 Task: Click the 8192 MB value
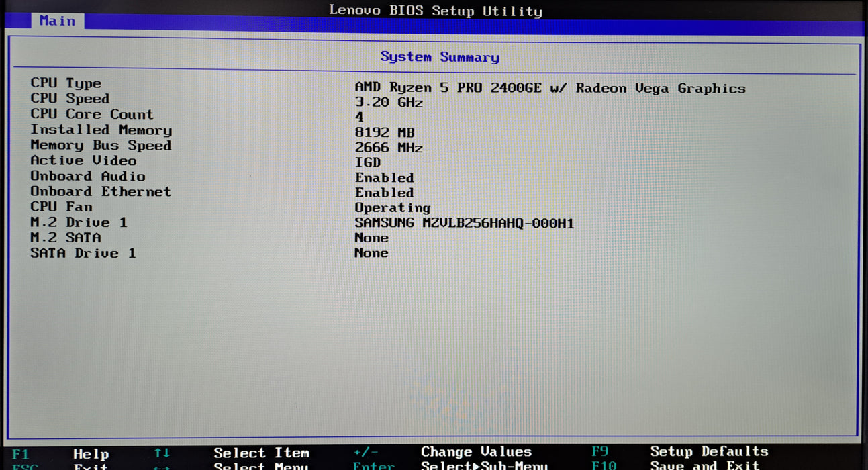[385, 133]
